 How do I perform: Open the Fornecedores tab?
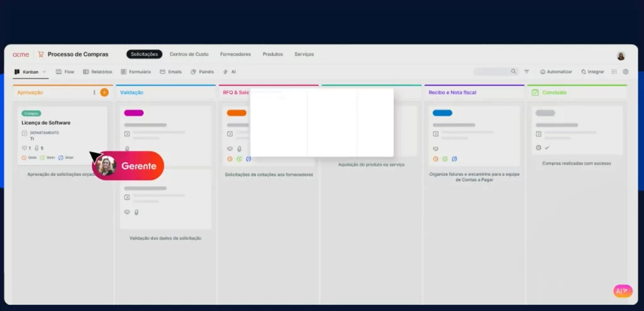pos(235,54)
